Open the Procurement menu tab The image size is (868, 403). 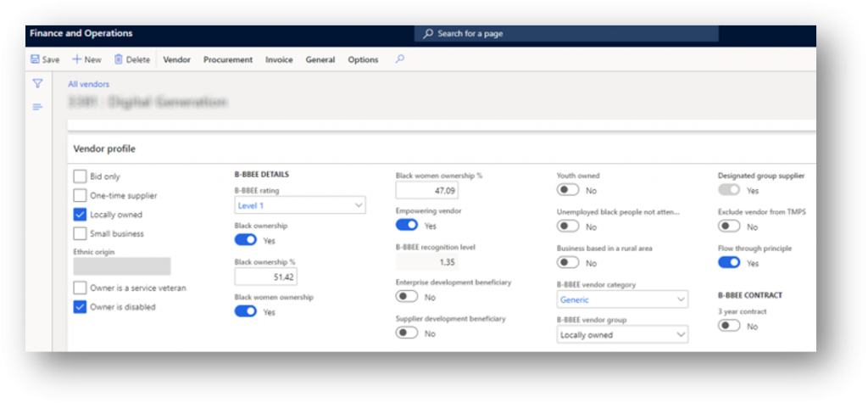tap(228, 60)
